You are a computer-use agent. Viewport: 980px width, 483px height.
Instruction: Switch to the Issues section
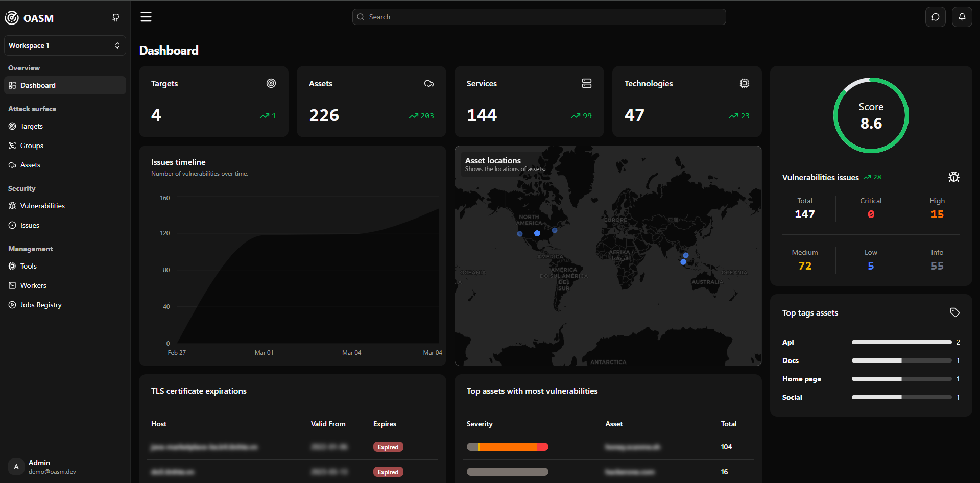pos(29,225)
